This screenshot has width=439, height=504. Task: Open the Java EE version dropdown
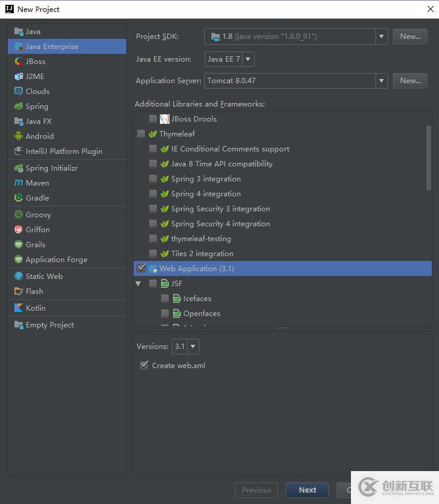(x=248, y=59)
